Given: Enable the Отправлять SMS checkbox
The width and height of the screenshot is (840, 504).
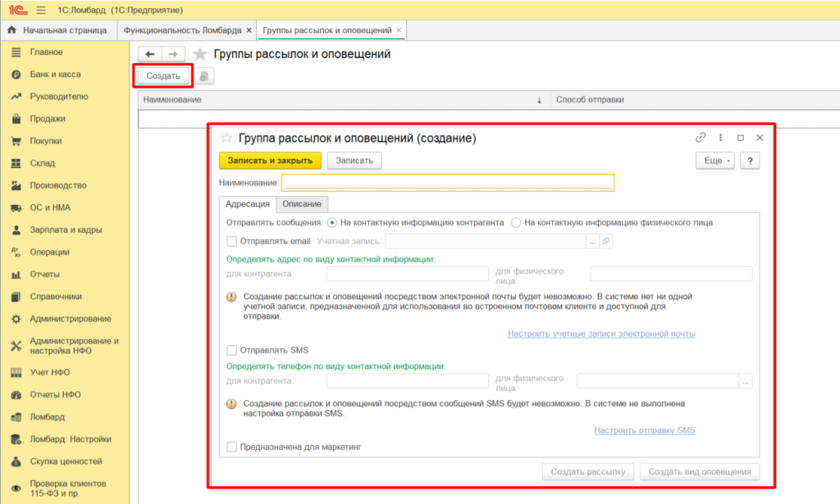Looking at the screenshot, I should point(231,350).
